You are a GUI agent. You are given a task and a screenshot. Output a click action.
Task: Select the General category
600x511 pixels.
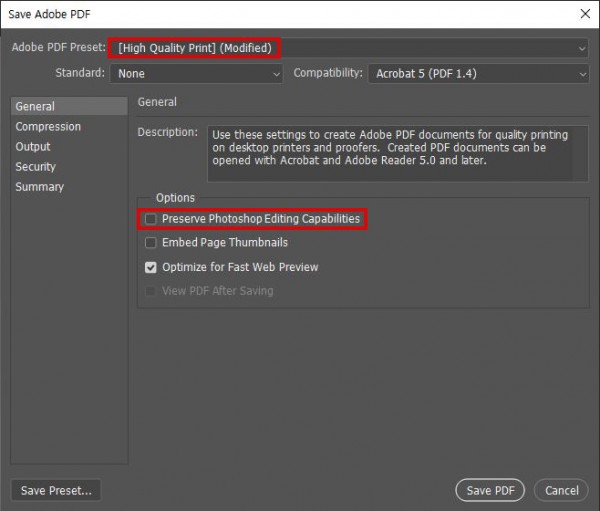69,106
